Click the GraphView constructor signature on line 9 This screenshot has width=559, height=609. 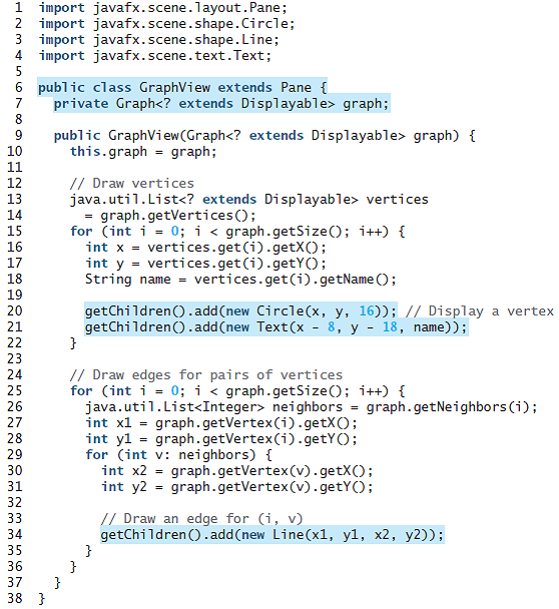[x=265, y=136]
